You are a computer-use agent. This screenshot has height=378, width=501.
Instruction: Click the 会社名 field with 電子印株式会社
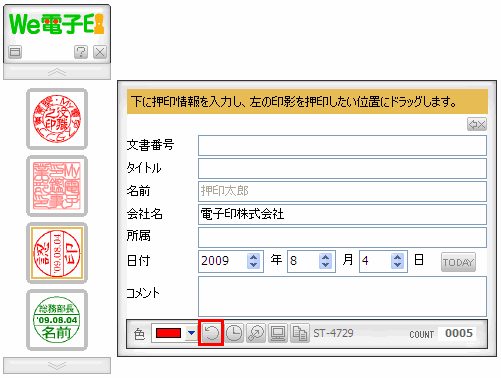coord(342,214)
